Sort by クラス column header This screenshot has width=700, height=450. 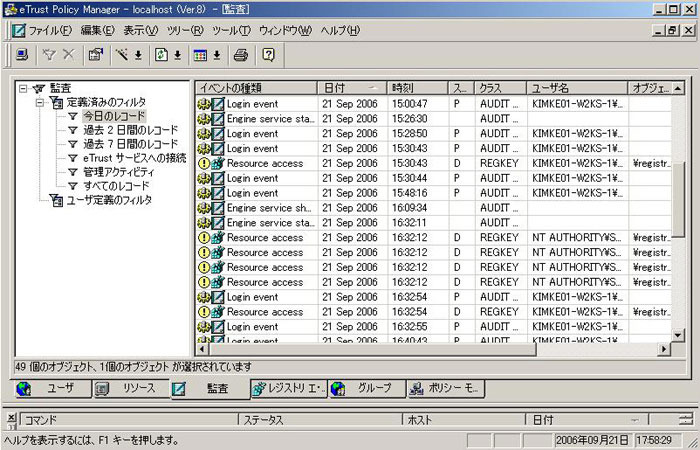pyautogui.click(x=500, y=88)
